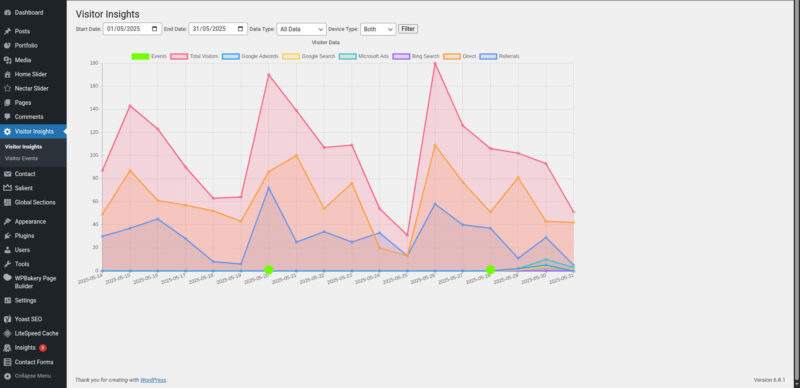Screen dimensions: 800x388
Task: Click the Plugins plug icon
Action: pyautogui.click(x=7, y=236)
